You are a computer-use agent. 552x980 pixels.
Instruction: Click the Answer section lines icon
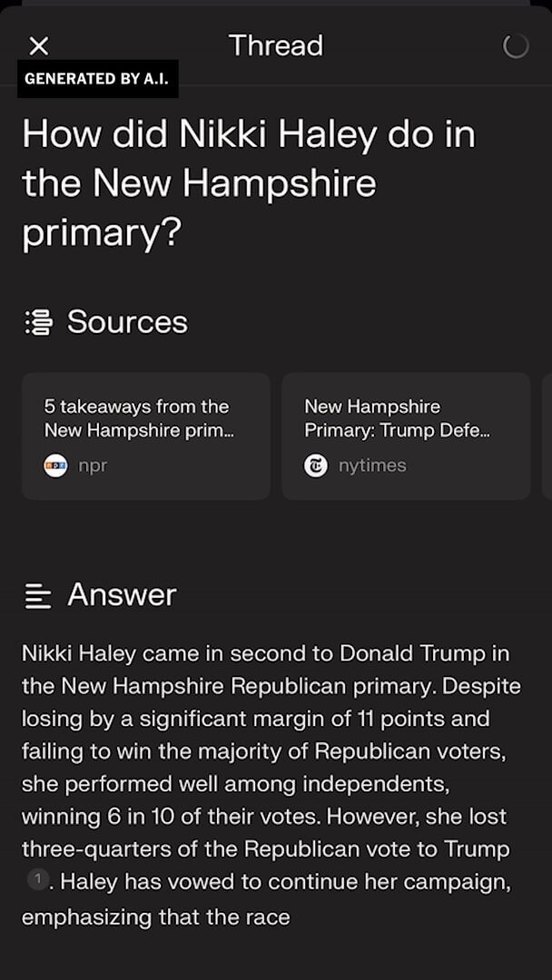coord(38,595)
